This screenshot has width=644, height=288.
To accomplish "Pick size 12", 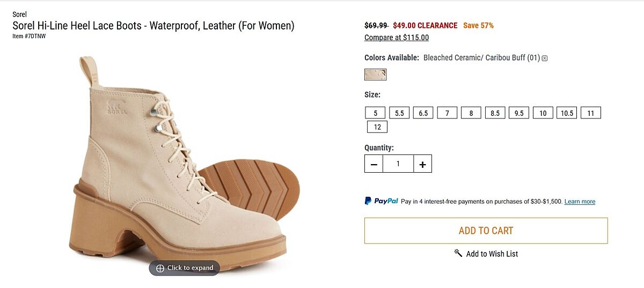I will [377, 127].
